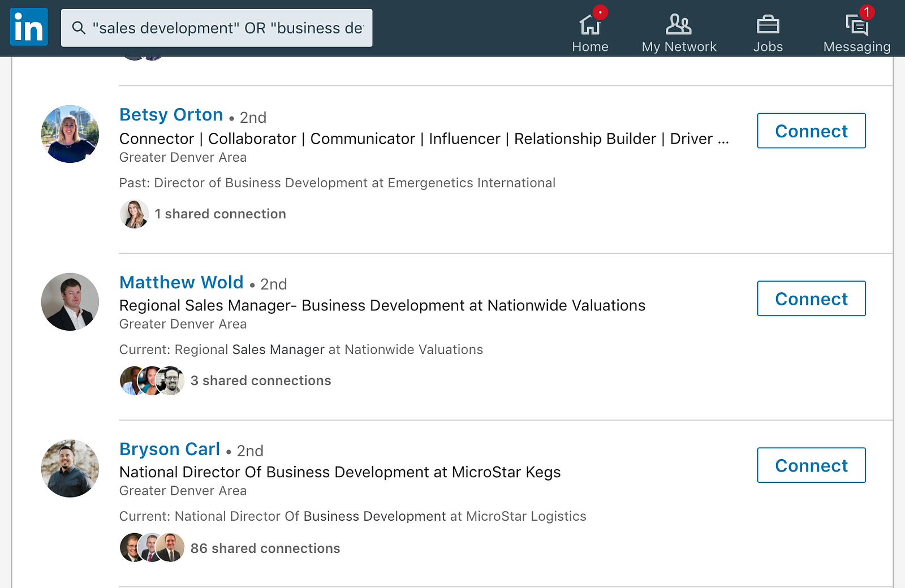
Task: Click into the search text field
Action: [227, 28]
